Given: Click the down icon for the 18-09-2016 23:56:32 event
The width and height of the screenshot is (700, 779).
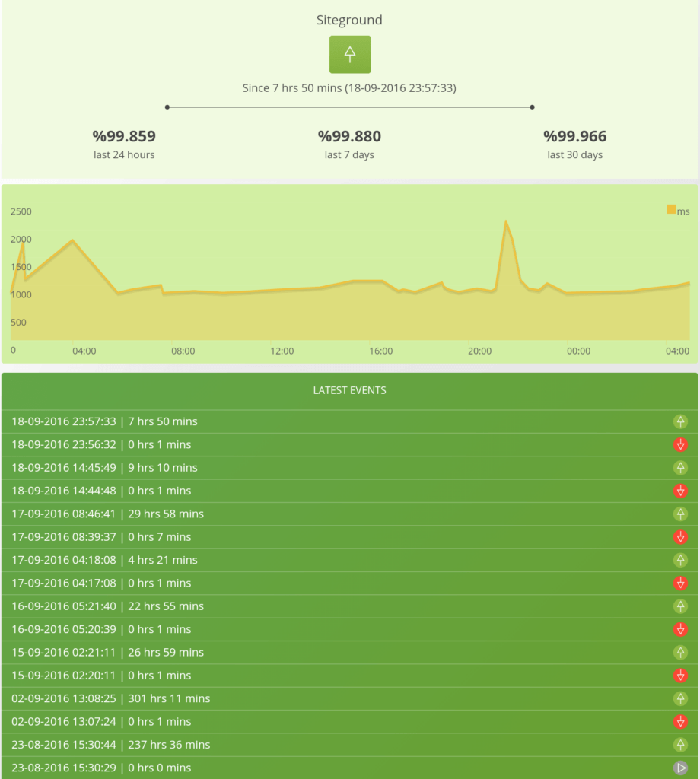Looking at the screenshot, I should click(681, 444).
